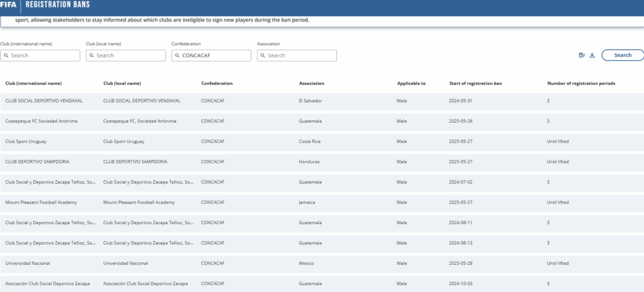The width and height of the screenshot is (644, 292).
Task: Select Club Sport Uruguay international name cell
Action: pos(26,142)
